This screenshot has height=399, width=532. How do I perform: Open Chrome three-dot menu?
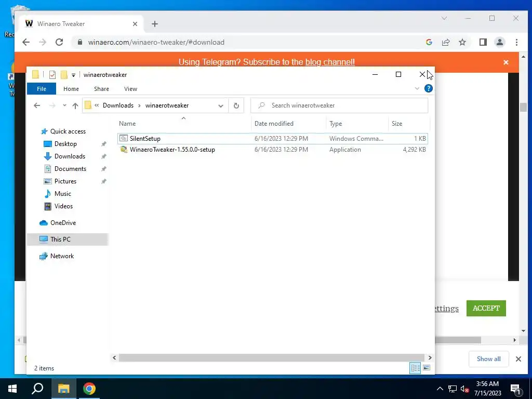516,42
